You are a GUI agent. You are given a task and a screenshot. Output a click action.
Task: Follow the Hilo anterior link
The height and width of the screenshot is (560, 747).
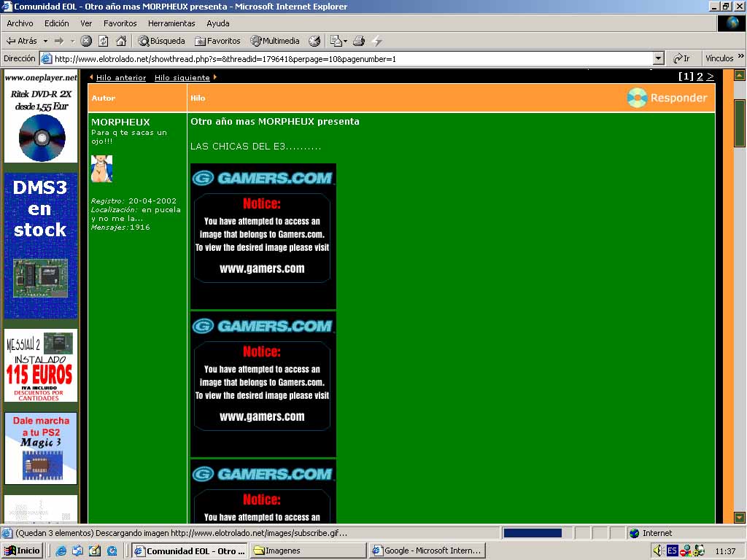(x=121, y=77)
